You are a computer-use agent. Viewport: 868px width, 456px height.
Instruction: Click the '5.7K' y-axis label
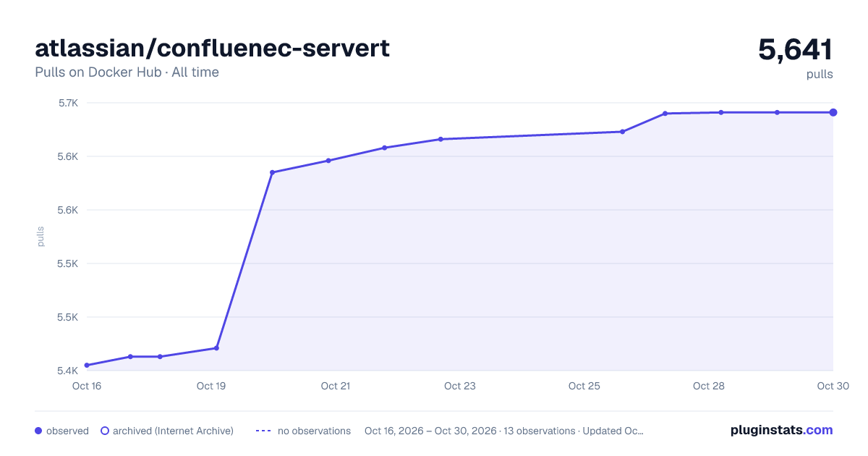pos(68,103)
